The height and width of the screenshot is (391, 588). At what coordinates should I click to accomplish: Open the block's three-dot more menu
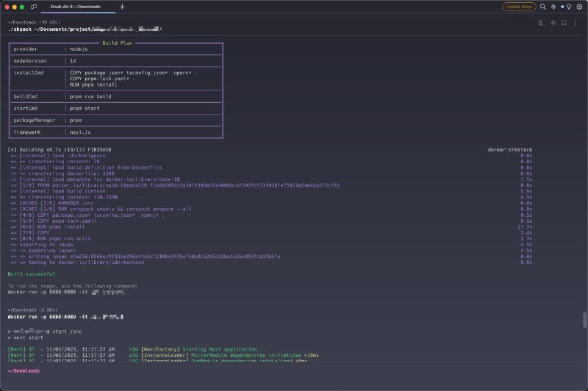click(576, 23)
